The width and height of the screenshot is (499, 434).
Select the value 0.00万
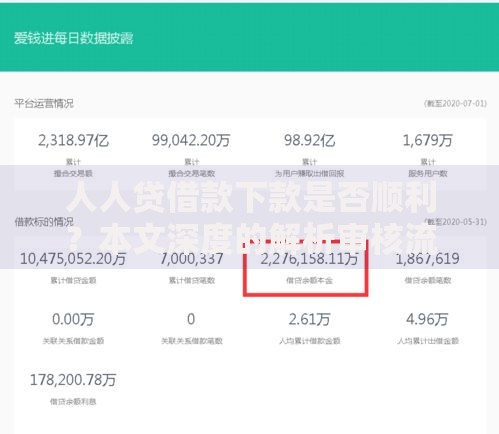73,319
